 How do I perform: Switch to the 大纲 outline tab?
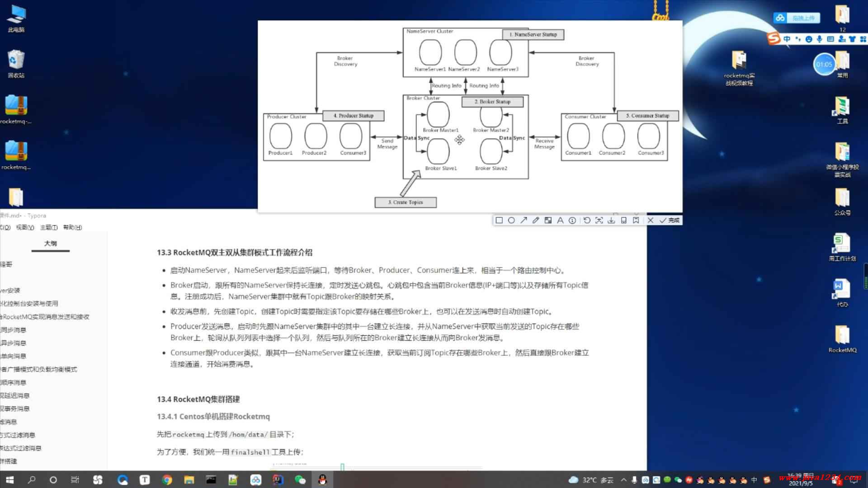[50, 244]
